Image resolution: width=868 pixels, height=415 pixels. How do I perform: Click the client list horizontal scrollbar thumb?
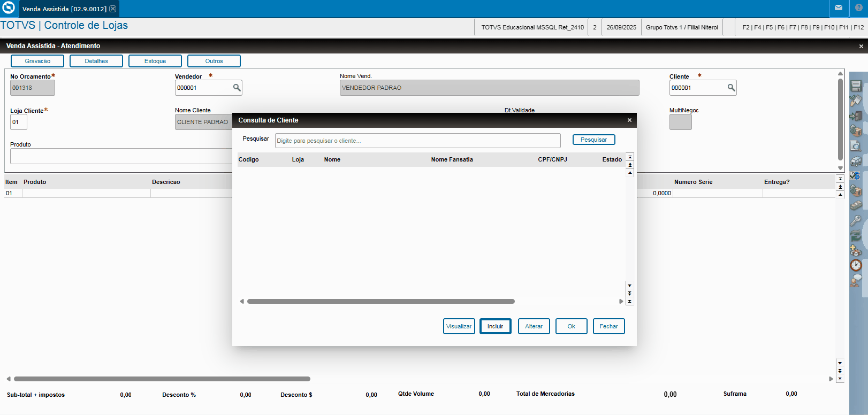pos(381,302)
